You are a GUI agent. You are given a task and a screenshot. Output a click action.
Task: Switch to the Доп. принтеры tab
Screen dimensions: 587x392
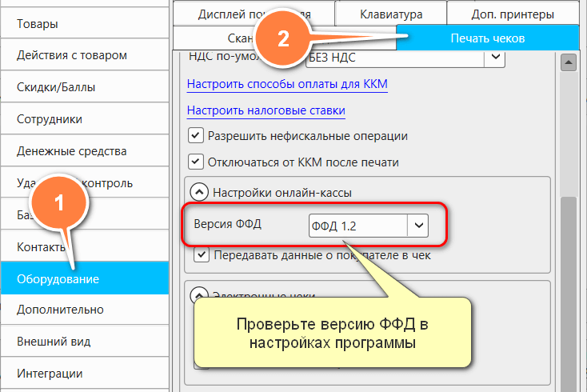511,13
